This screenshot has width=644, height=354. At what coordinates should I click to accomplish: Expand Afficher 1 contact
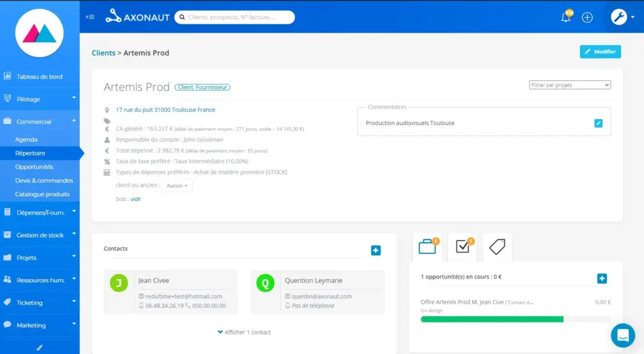244,332
